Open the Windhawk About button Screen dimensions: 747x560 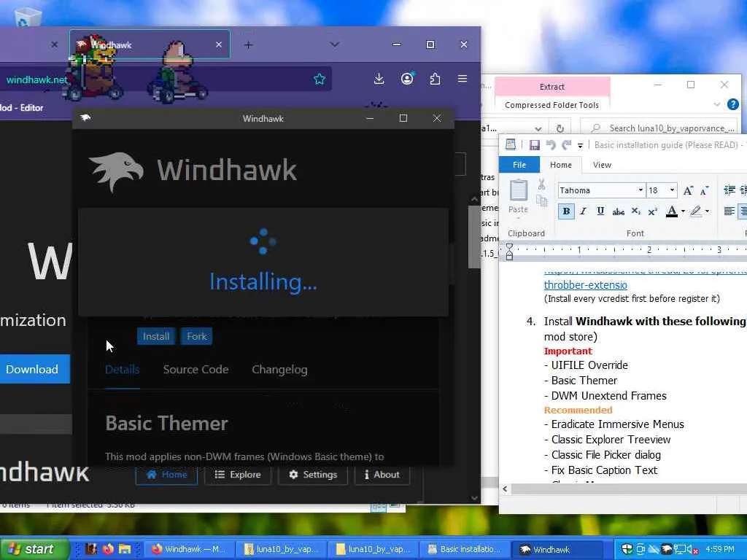[x=382, y=475]
